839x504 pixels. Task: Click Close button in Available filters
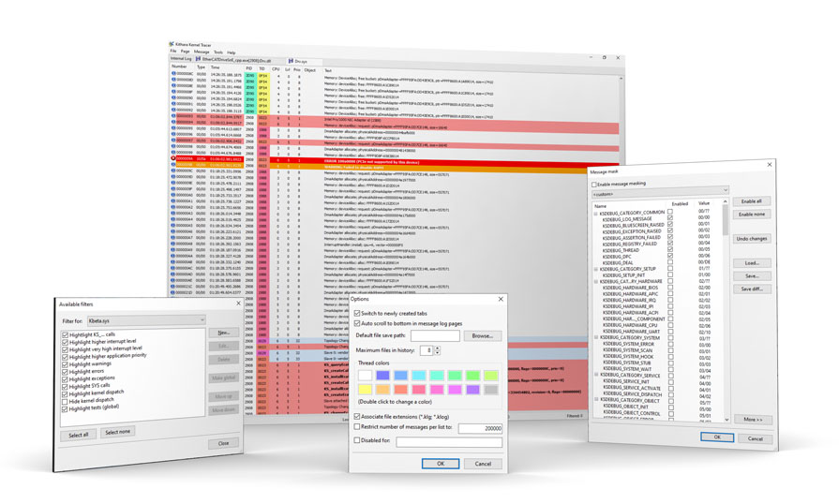223,443
